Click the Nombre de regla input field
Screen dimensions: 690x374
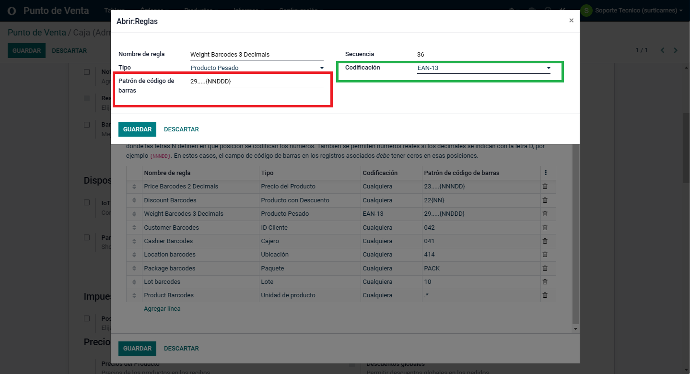257,55
